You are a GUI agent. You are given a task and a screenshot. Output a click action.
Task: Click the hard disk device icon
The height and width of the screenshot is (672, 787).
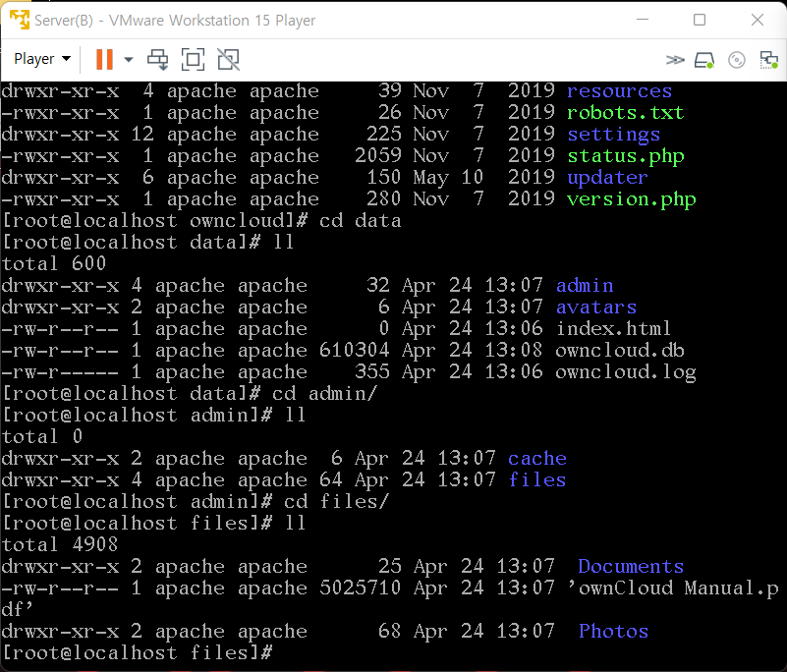(x=704, y=60)
